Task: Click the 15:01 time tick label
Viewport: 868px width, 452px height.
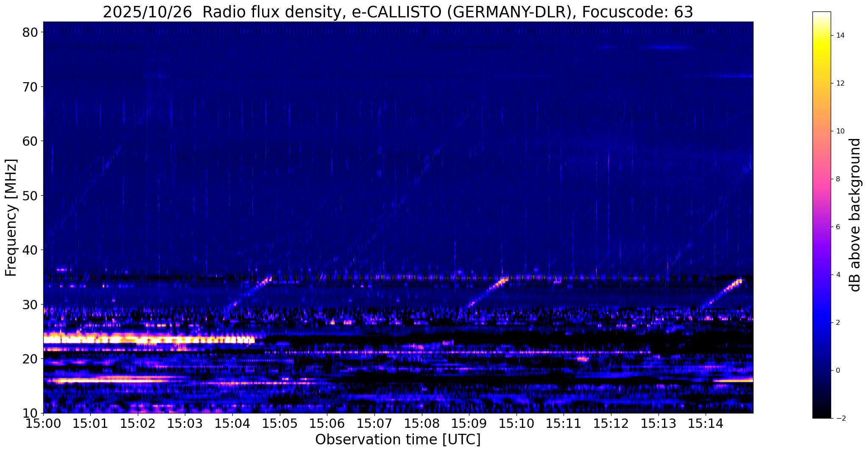Action: click(90, 424)
